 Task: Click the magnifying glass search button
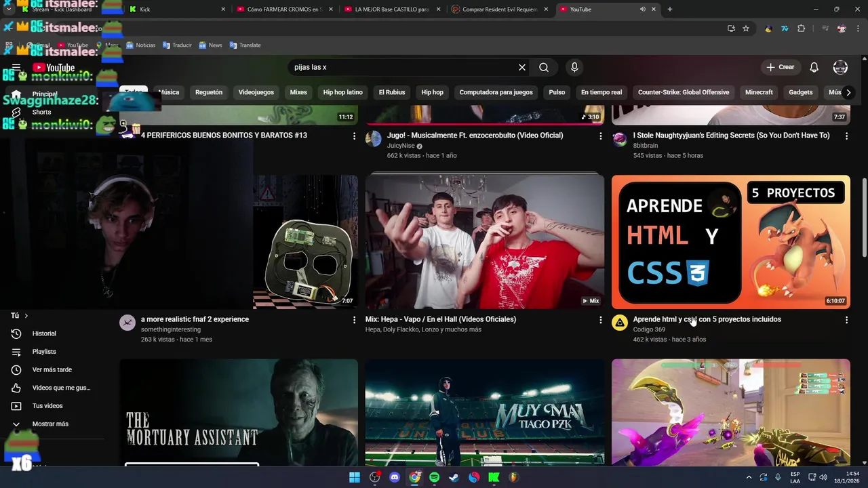544,67
